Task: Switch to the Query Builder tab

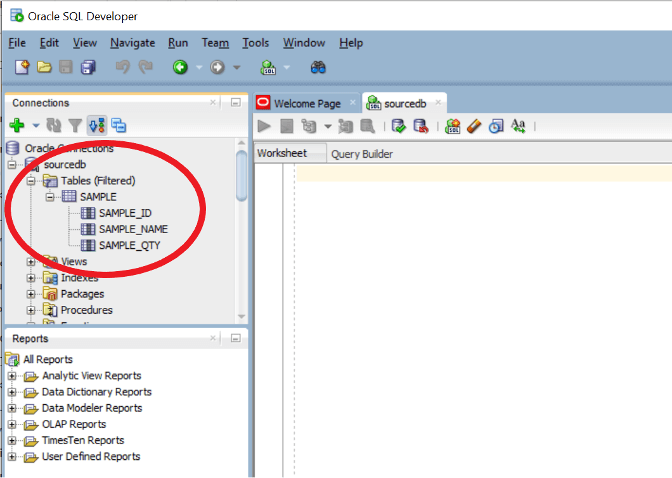Action: tap(362, 154)
